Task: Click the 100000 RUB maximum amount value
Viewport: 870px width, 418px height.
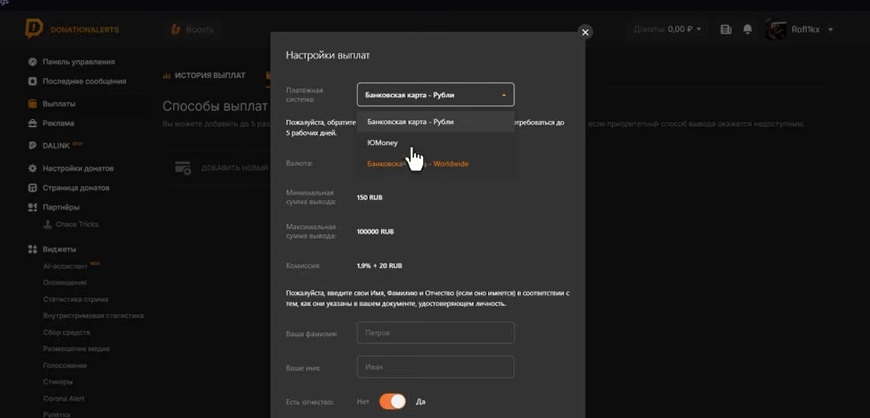Action: (x=375, y=231)
